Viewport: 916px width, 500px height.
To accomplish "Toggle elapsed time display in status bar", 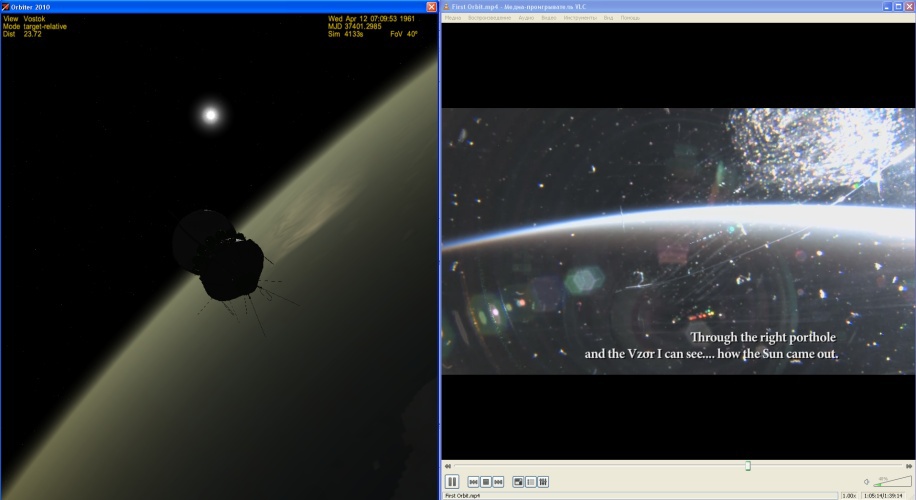I will point(886,496).
